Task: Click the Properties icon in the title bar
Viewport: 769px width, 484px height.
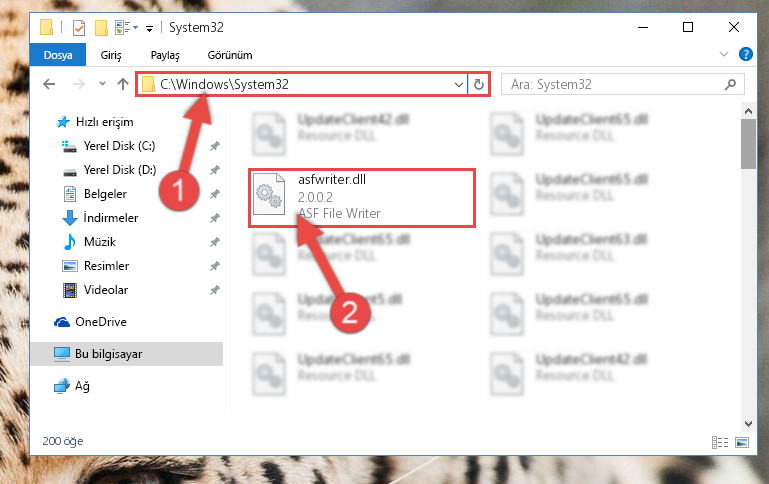Action: 78,28
